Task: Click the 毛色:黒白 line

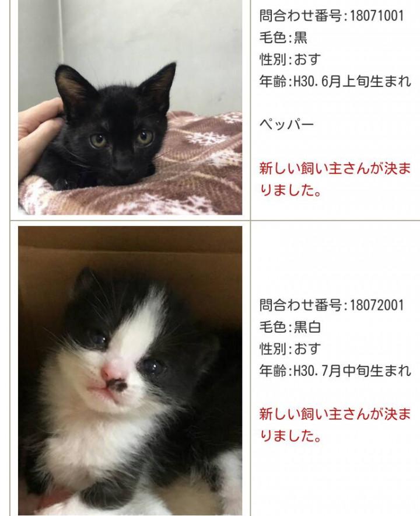Action: pyautogui.click(x=290, y=327)
